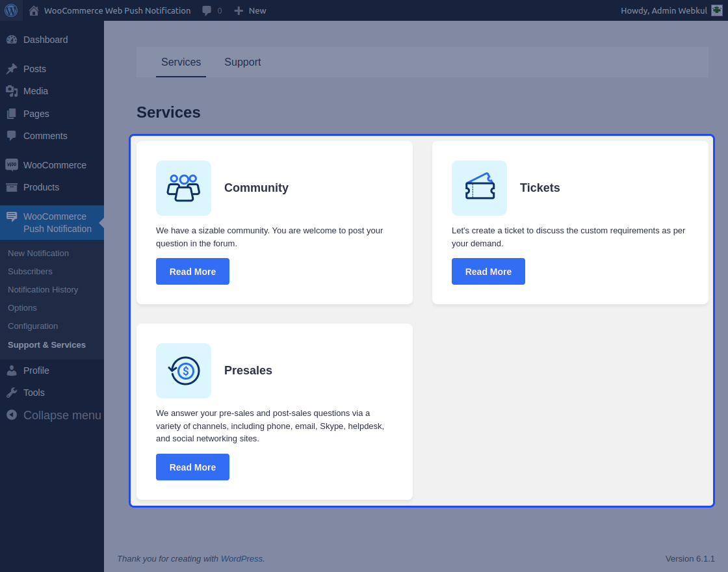The height and width of the screenshot is (572, 728).
Task: Open the Pages menu
Action: point(36,114)
